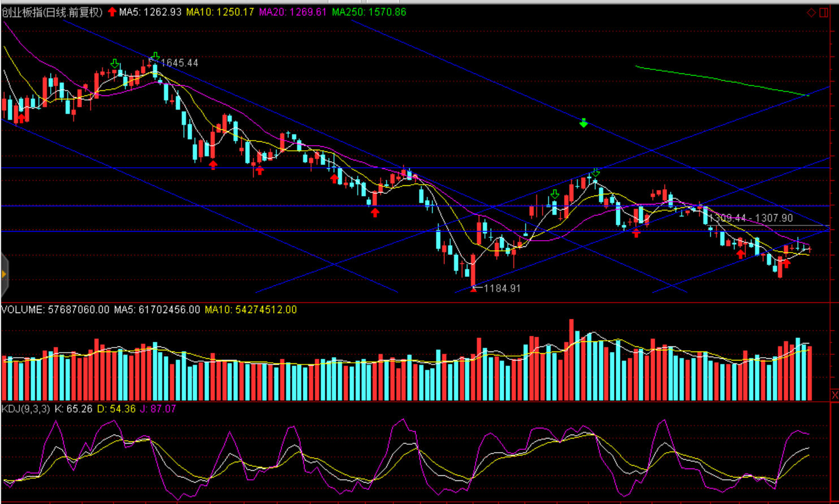Click the red up arrow before MA5
Screen dimensions: 839x504
coord(112,12)
